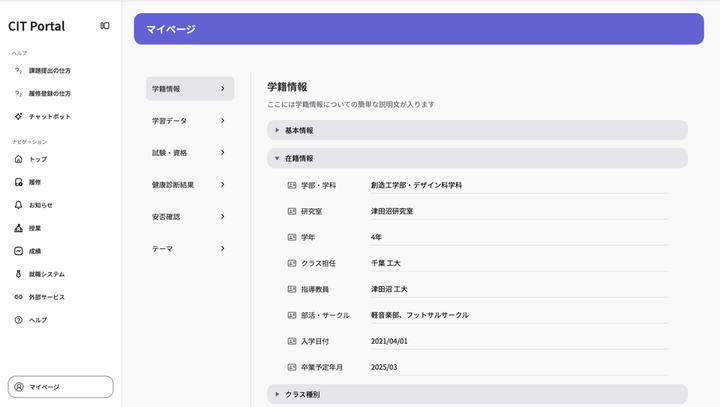Open the 履修登録の仕方 help link
720x407 pixels.
(x=49, y=94)
